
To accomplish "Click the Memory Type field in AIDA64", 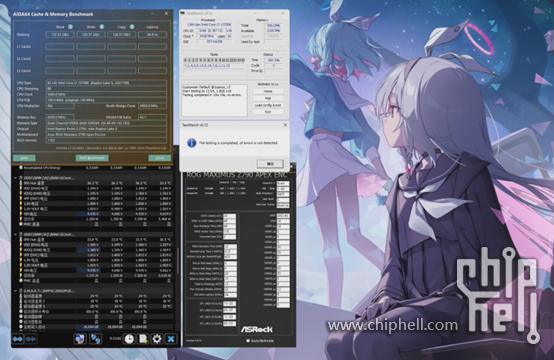I will (x=106, y=123).
